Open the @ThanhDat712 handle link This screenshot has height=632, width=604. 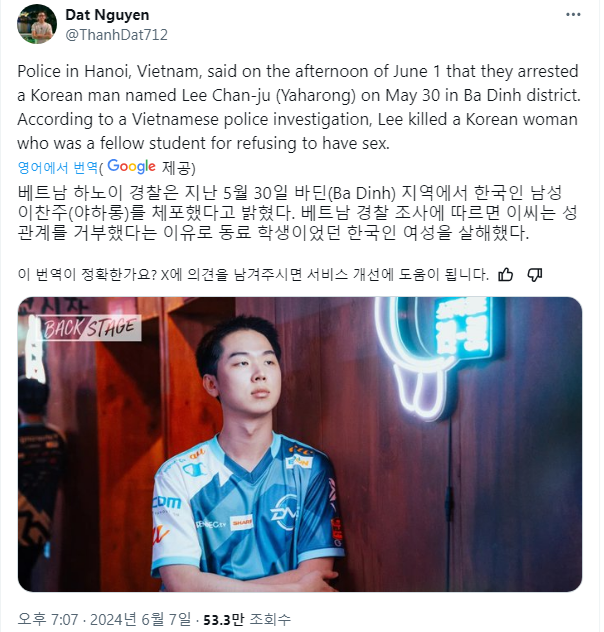click(x=116, y=35)
